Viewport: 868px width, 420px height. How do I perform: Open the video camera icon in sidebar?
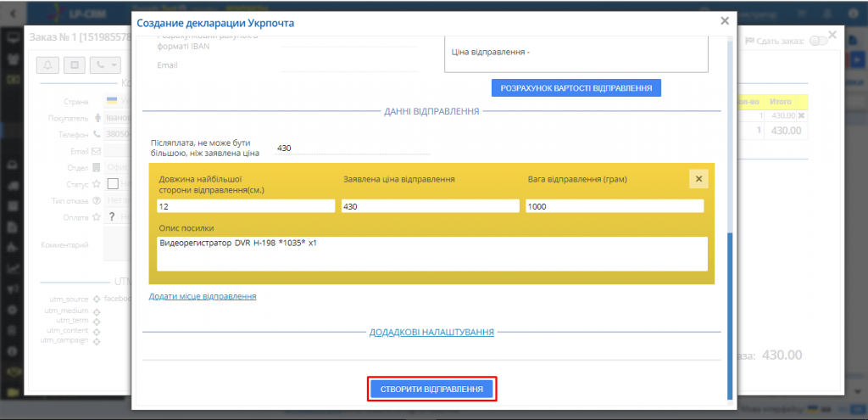tap(13, 393)
